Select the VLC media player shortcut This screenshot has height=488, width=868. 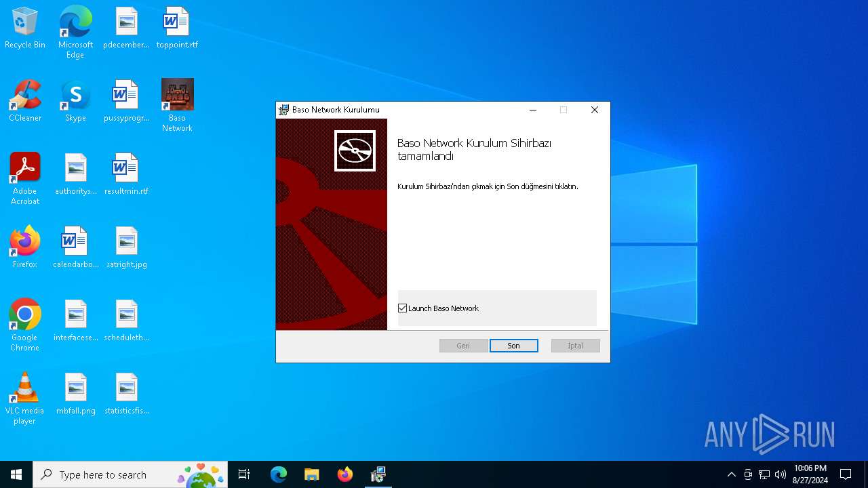tap(25, 399)
